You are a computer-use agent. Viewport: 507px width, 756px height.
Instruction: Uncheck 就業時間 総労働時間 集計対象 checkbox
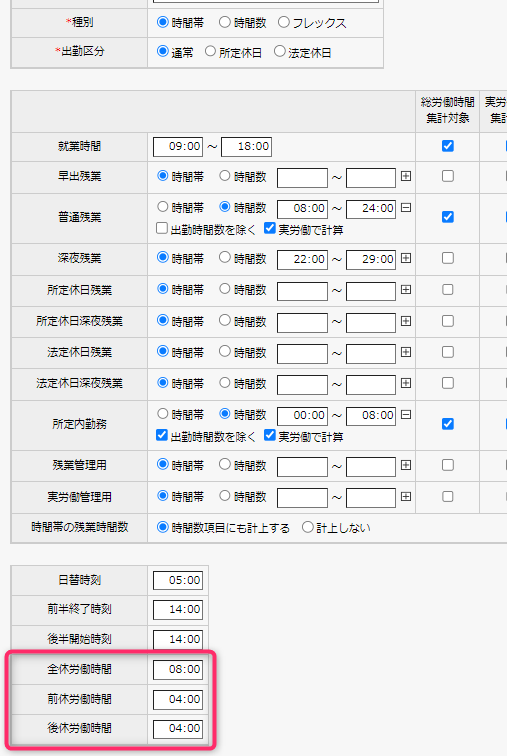point(448,146)
